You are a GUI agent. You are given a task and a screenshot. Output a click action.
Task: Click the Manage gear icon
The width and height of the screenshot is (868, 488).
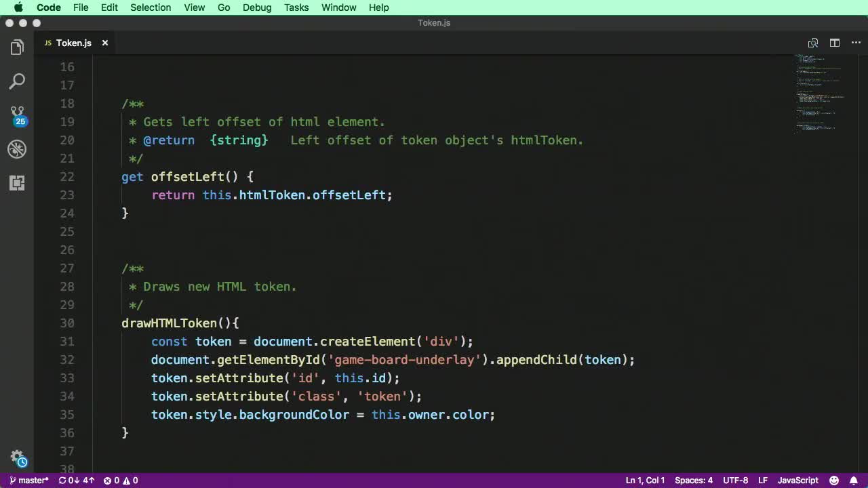17,457
